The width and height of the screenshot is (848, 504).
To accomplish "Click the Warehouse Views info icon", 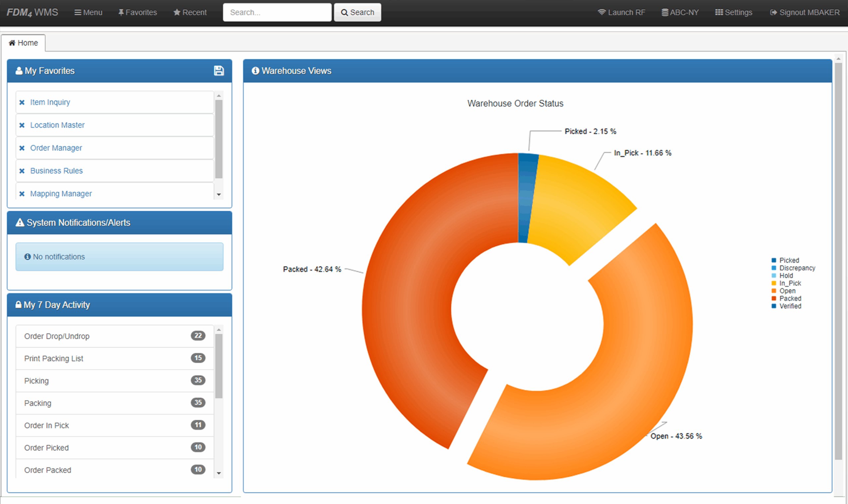I will click(x=255, y=71).
